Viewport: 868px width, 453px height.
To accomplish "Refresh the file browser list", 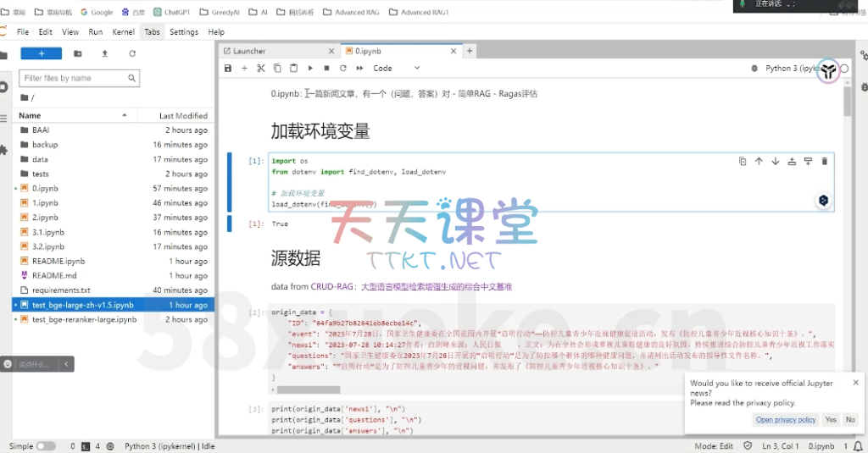I will 132,53.
